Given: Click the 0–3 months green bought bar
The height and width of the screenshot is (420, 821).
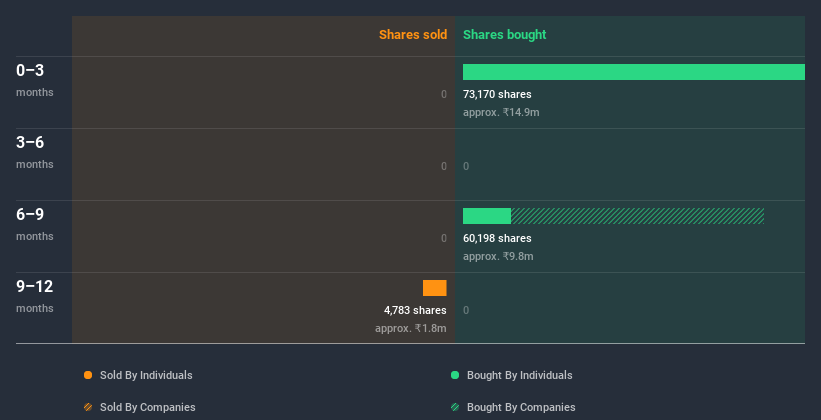Looking at the screenshot, I should pos(634,72).
